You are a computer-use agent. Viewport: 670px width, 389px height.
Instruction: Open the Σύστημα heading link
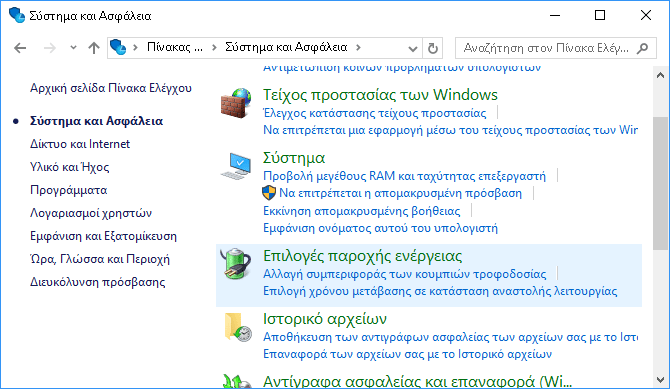(294, 158)
